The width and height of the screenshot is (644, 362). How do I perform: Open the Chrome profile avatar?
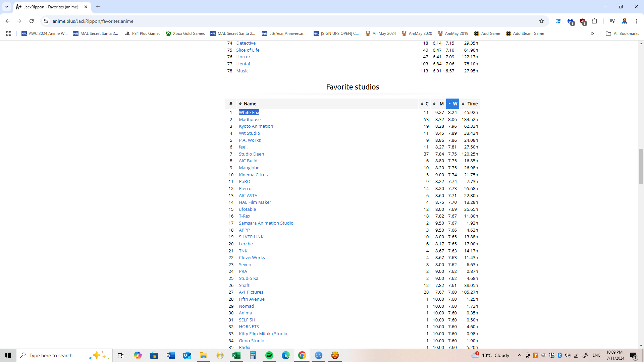pos(624,21)
